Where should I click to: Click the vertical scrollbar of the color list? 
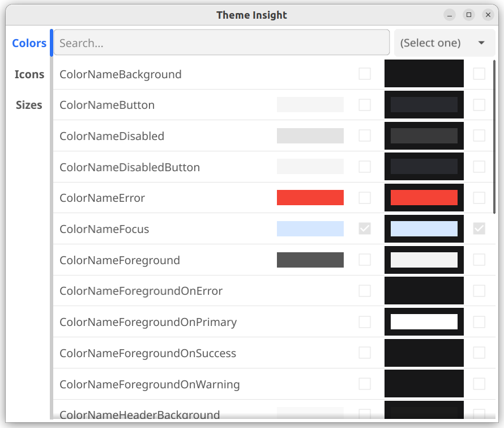point(494,137)
